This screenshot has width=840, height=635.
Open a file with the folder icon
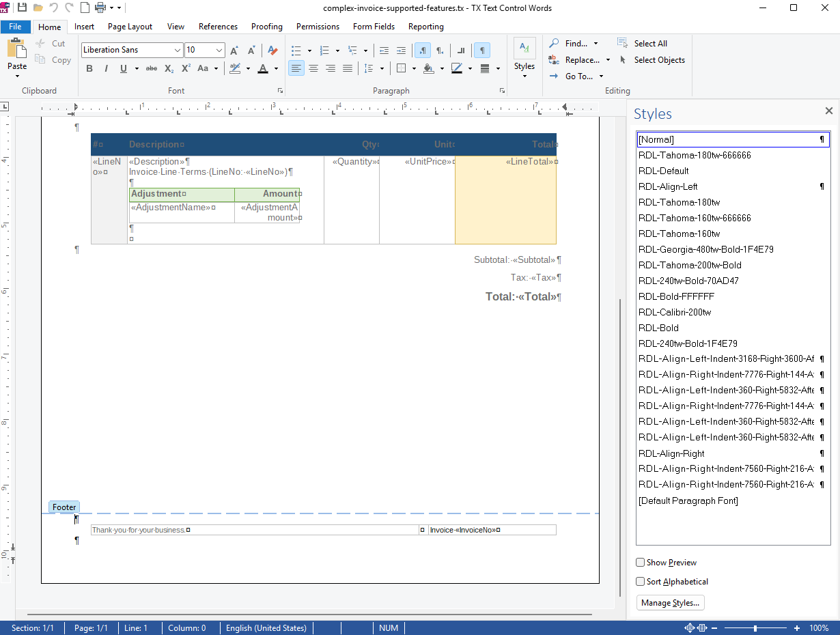point(38,8)
